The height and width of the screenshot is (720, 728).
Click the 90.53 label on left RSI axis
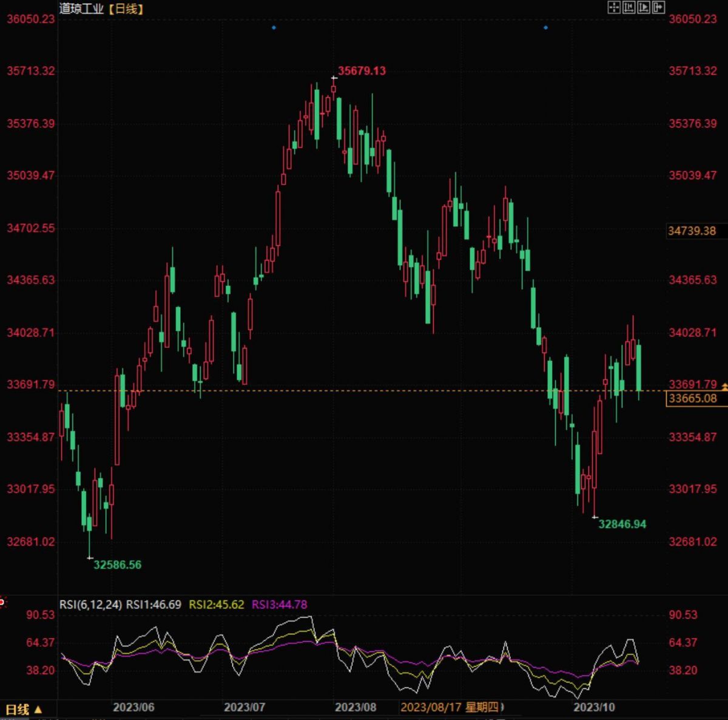tap(40, 616)
